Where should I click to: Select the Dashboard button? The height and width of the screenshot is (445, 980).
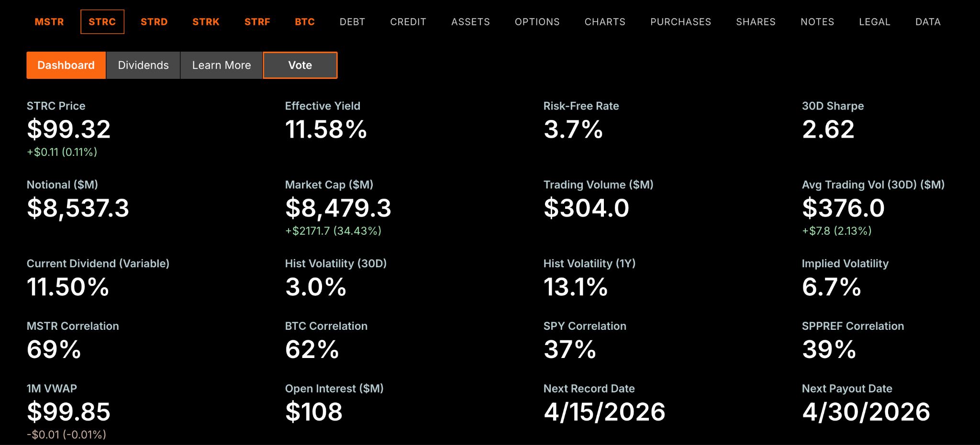coord(66,65)
